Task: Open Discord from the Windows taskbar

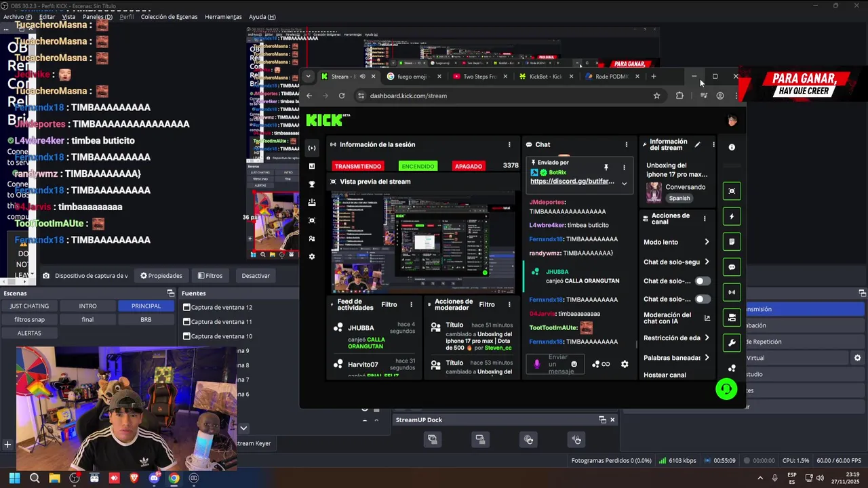Action: pyautogui.click(x=154, y=478)
